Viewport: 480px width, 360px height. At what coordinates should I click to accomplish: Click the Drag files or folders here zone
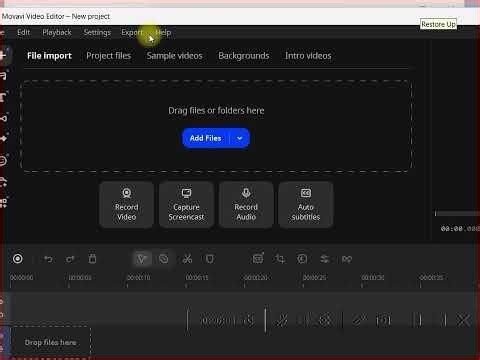216,126
